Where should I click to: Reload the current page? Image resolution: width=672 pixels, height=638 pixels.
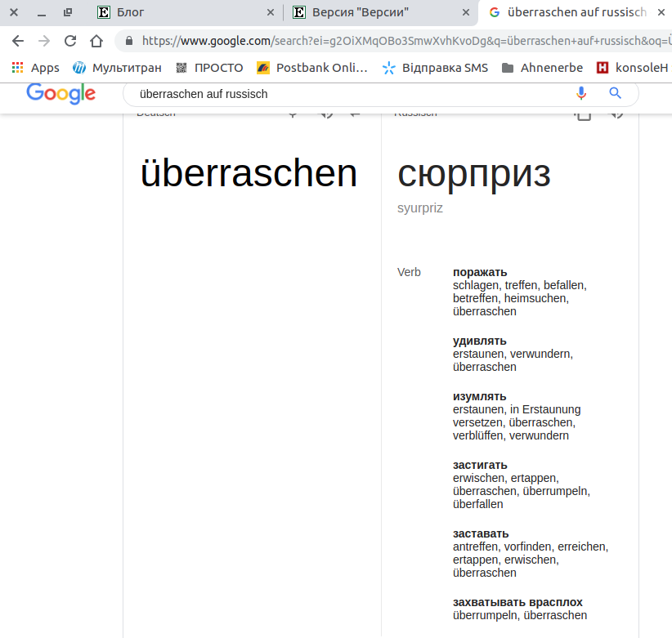coord(70,41)
